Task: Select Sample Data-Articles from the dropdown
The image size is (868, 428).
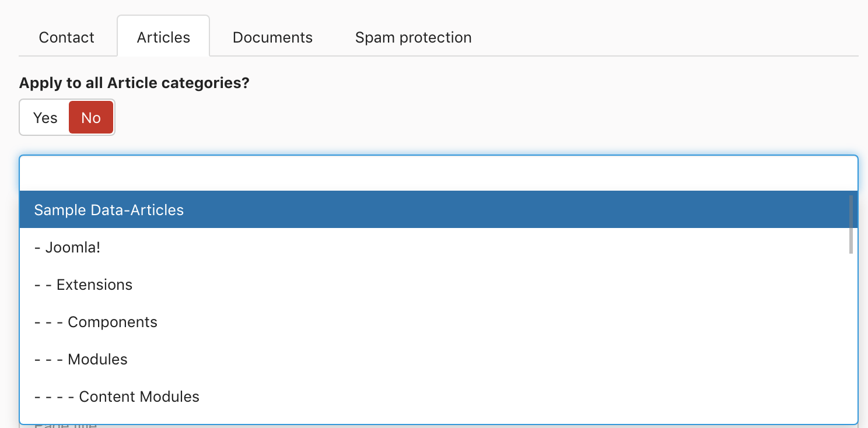Action: click(109, 210)
